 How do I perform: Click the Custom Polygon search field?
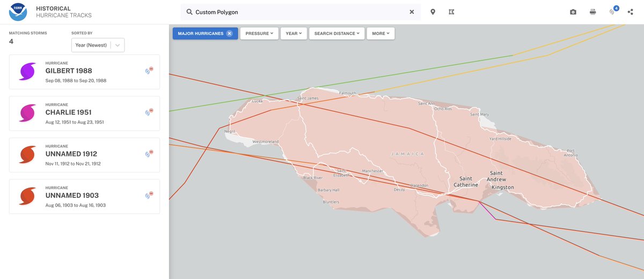coord(301,12)
